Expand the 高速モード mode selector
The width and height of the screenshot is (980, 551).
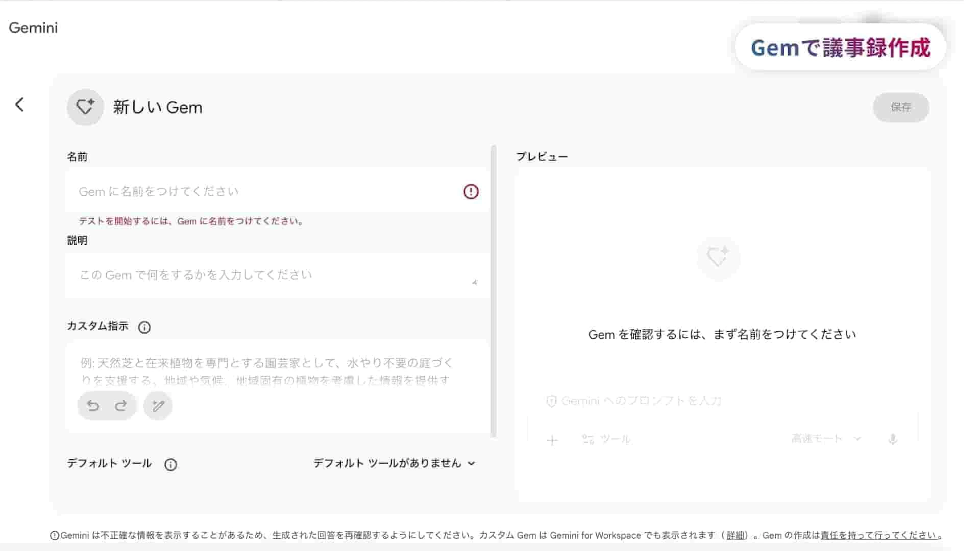826,439
